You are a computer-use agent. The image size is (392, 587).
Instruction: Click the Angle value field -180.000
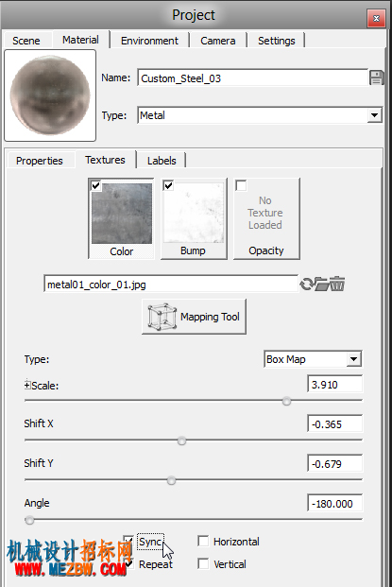(334, 504)
